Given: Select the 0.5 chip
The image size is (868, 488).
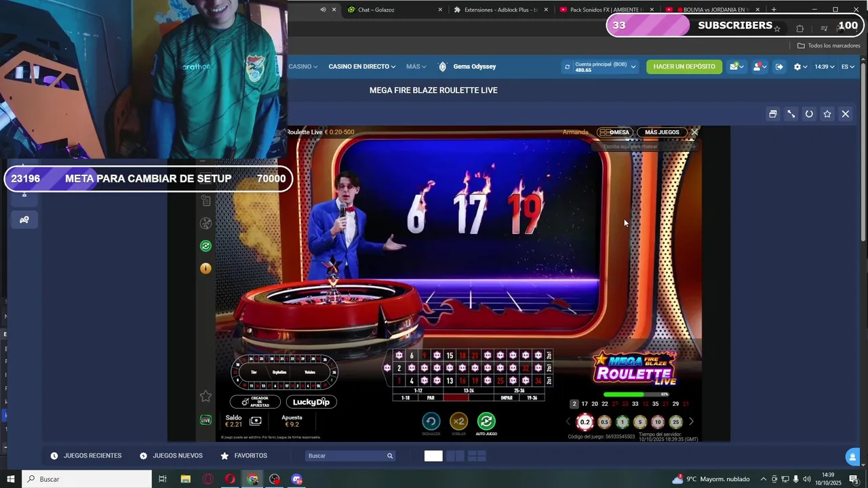Looking at the screenshot, I should (x=605, y=422).
